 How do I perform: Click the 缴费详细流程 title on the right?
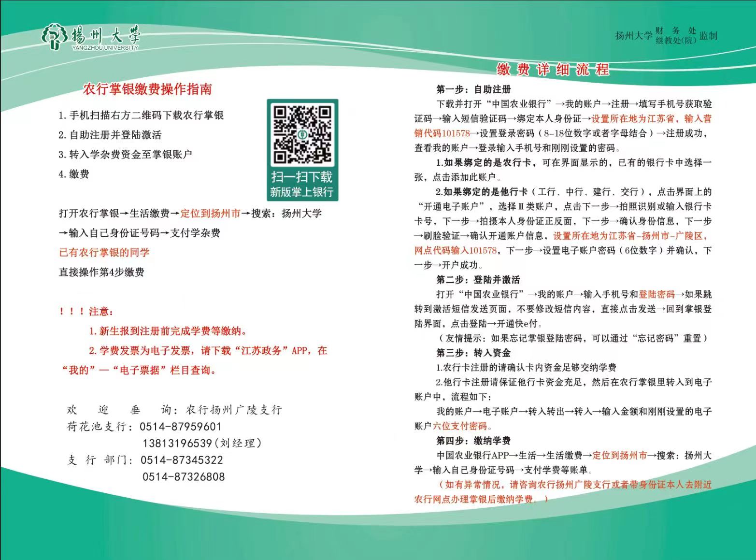(553, 70)
